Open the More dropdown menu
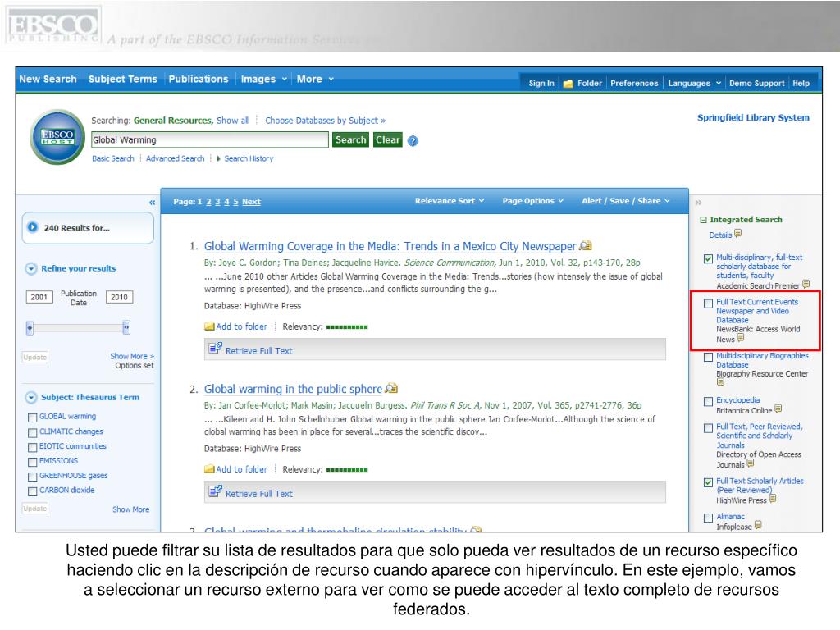Screen dimensions: 840x630 tap(315, 80)
